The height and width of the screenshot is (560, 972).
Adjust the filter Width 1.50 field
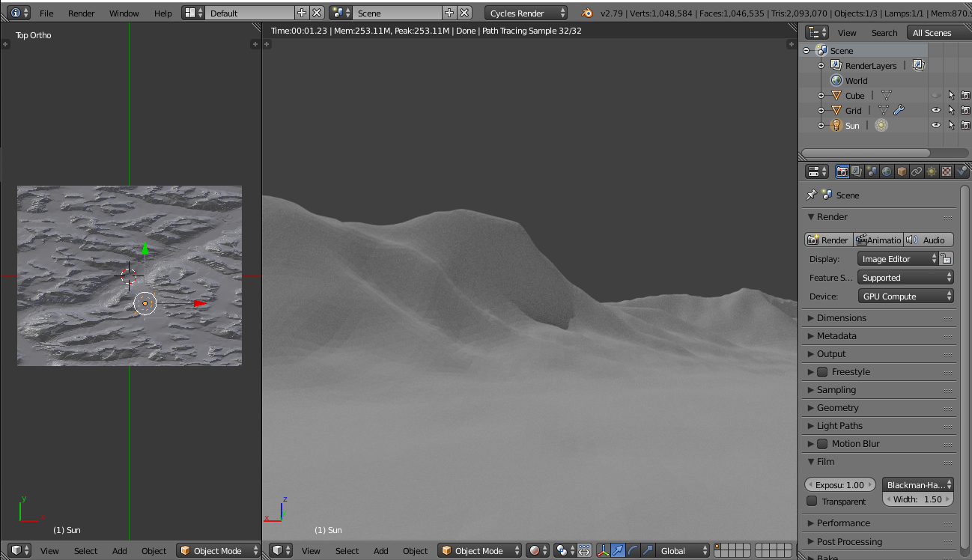(919, 499)
